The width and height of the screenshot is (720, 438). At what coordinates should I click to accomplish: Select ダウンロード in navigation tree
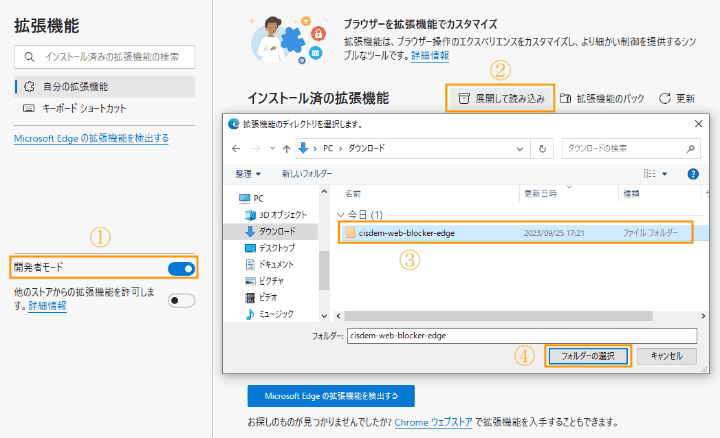tap(270, 231)
